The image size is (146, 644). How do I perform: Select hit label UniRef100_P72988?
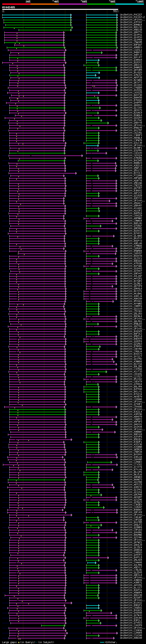131,175
